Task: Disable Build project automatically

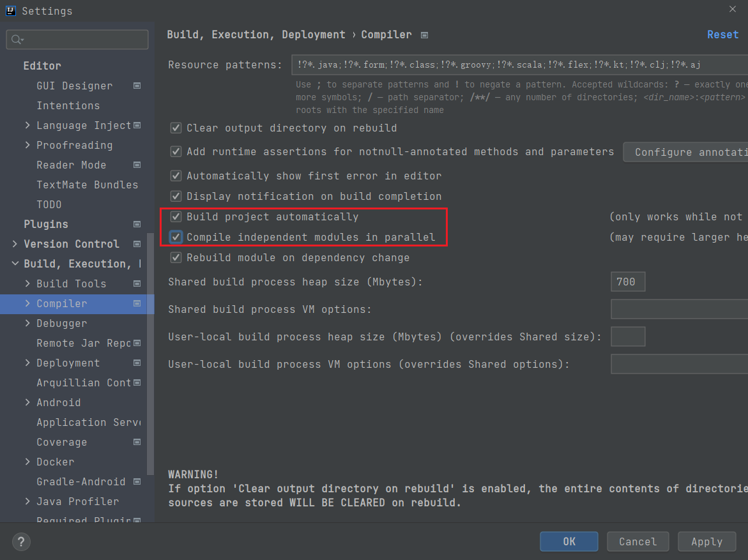Action: [175, 216]
